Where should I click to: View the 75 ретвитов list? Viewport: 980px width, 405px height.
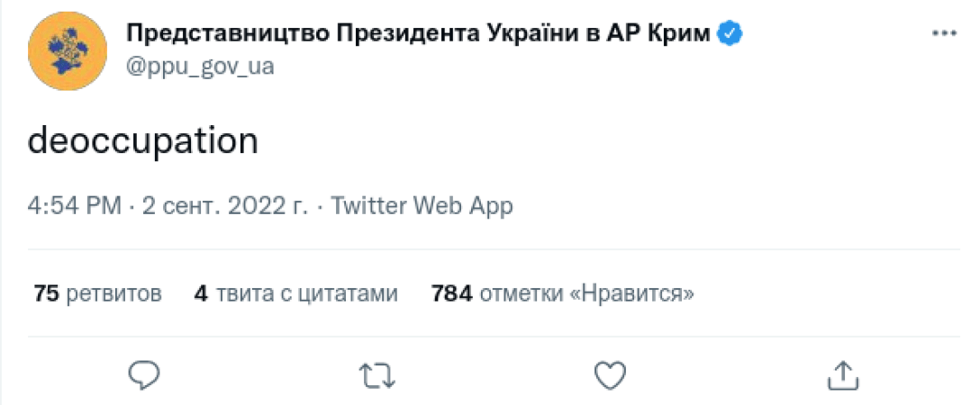point(98,293)
